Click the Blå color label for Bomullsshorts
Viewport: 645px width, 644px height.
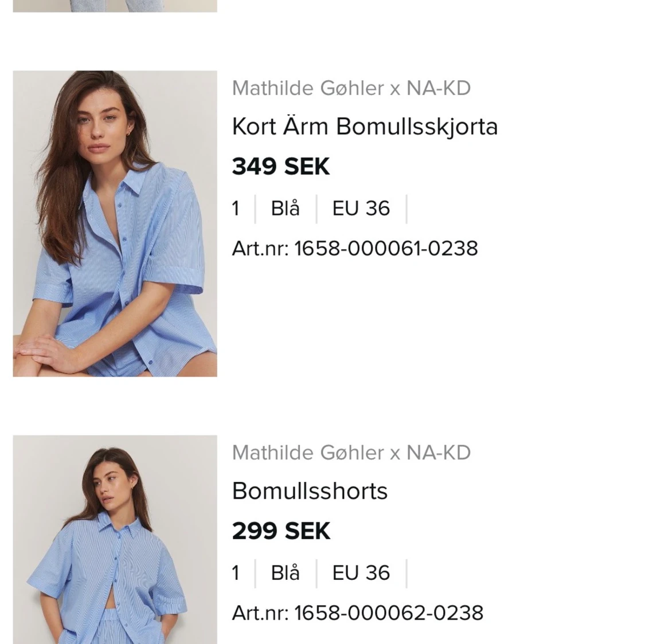(x=285, y=573)
